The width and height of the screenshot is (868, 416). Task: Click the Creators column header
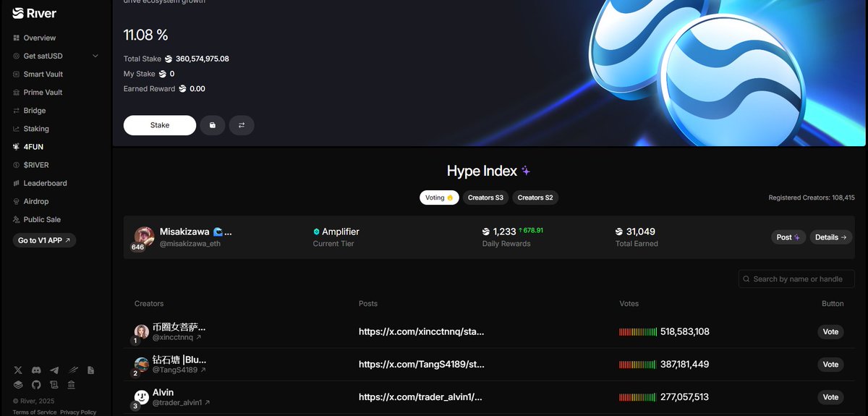[149, 304]
